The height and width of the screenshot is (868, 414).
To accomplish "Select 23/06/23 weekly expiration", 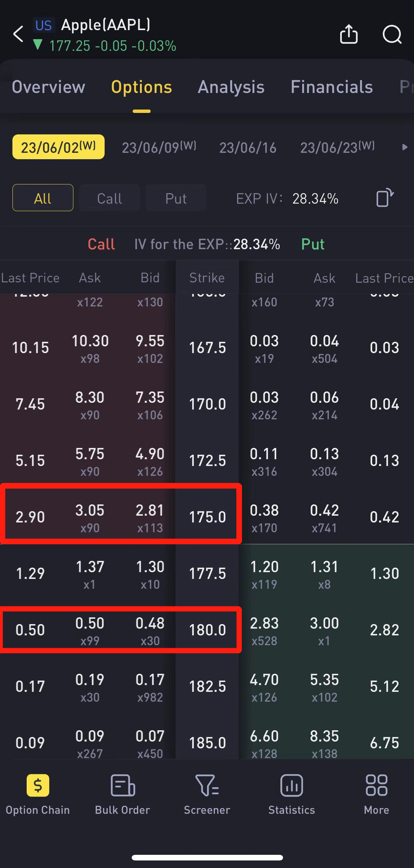I will pos(337,147).
